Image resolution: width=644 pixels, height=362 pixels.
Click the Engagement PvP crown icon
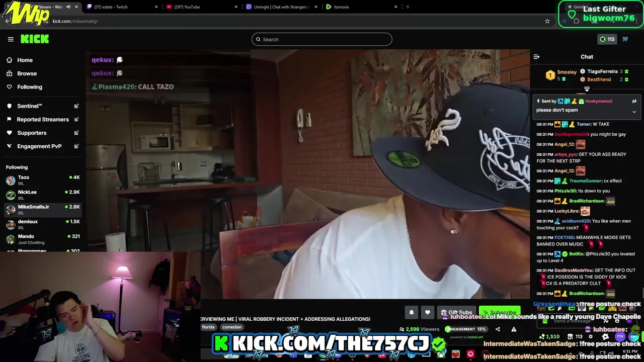[x=9, y=146]
